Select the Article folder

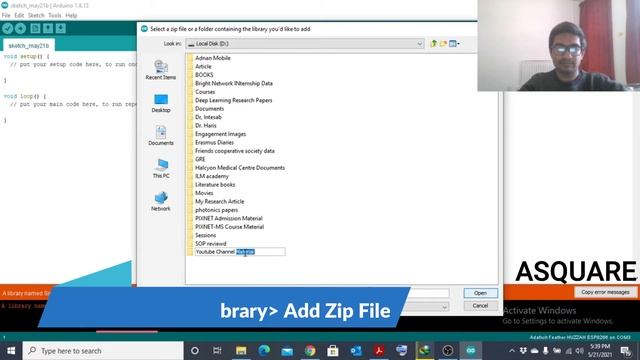pyautogui.click(x=203, y=67)
